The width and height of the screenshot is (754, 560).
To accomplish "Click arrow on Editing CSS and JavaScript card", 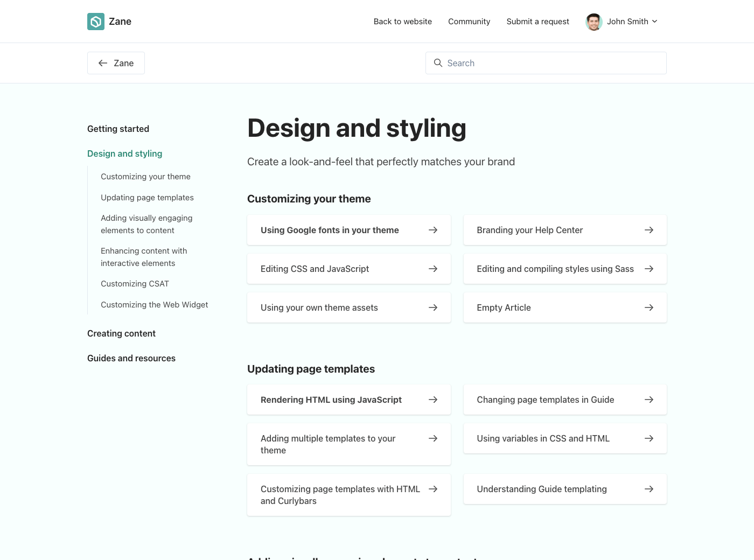I will click(x=432, y=269).
